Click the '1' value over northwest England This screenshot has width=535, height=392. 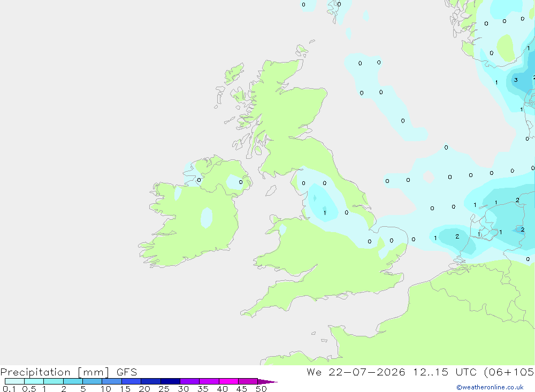coord(325,213)
